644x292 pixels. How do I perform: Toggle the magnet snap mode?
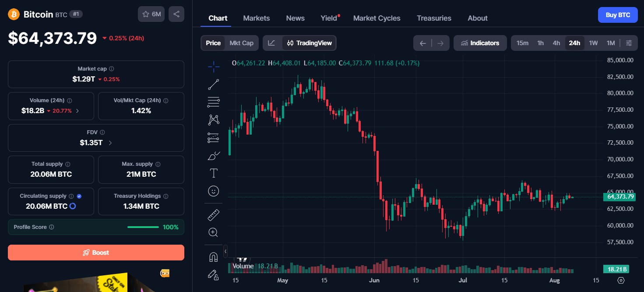point(214,257)
